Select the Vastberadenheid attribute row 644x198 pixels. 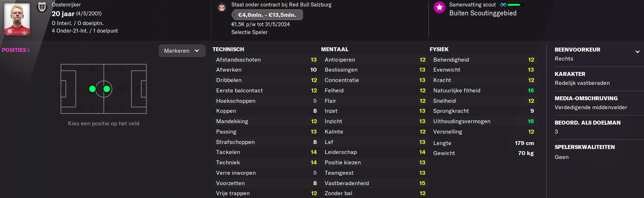point(375,183)
